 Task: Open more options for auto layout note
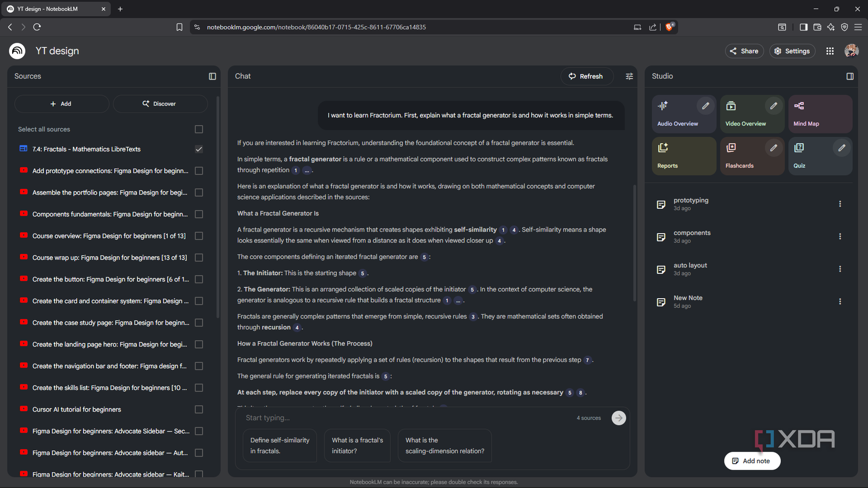[x=840, y=269]
